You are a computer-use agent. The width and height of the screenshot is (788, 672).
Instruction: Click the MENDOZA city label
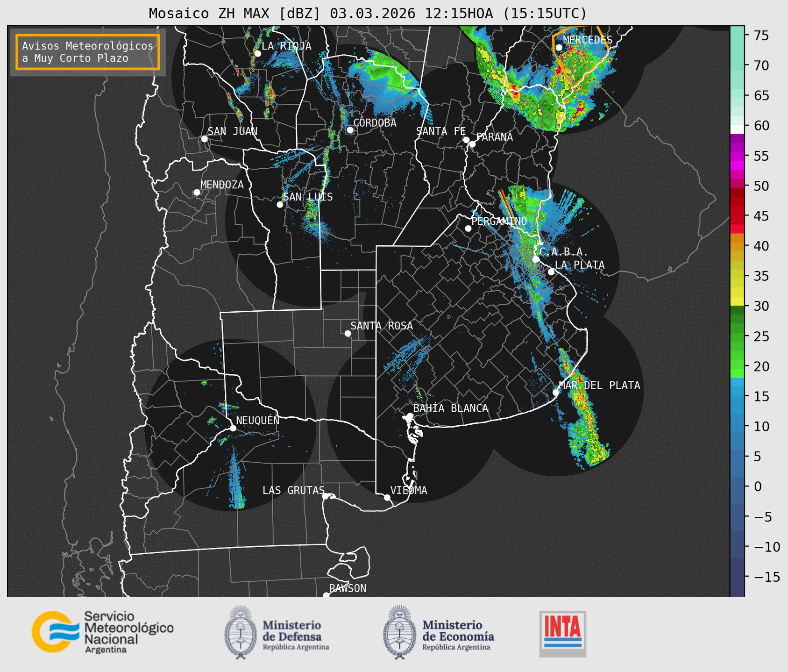click(222, 185)
